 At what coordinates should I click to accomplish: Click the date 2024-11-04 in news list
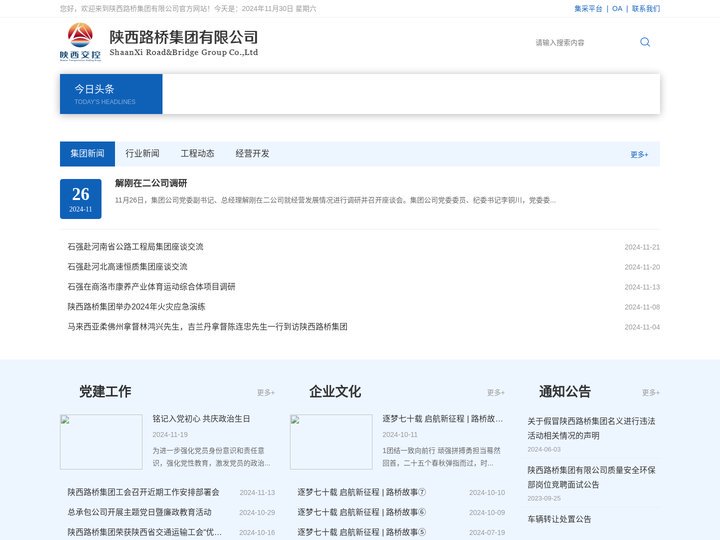coord(642,327)
